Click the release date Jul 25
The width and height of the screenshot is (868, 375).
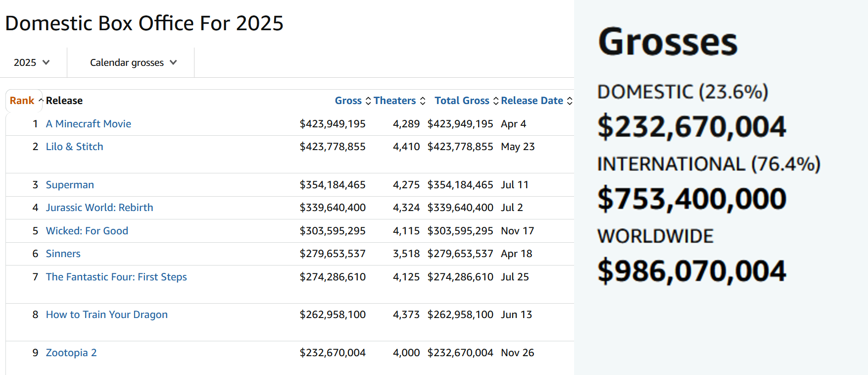pyautogui.click(x=515, y=277)
